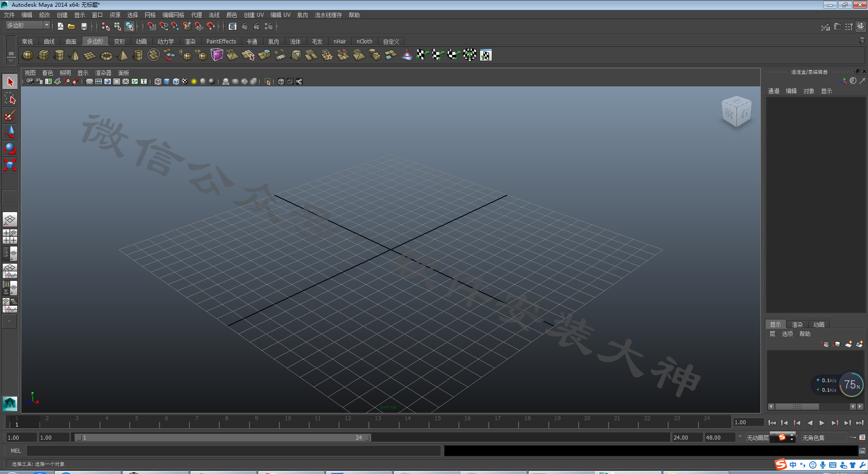The height and width of the screenshot is (474, 868).
Task: Toggle use all lights yellow bulb
Action: (194, 81)
